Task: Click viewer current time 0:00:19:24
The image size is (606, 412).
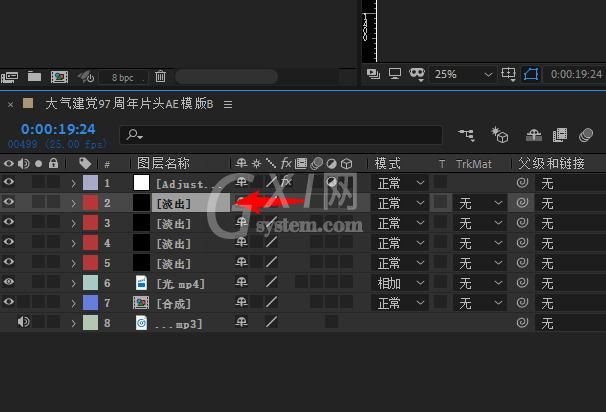Action: click(576, 74)
